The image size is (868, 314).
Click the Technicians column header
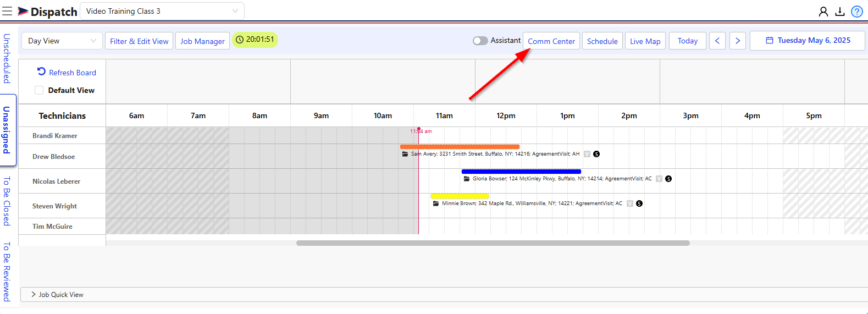(x=62, y=115)
